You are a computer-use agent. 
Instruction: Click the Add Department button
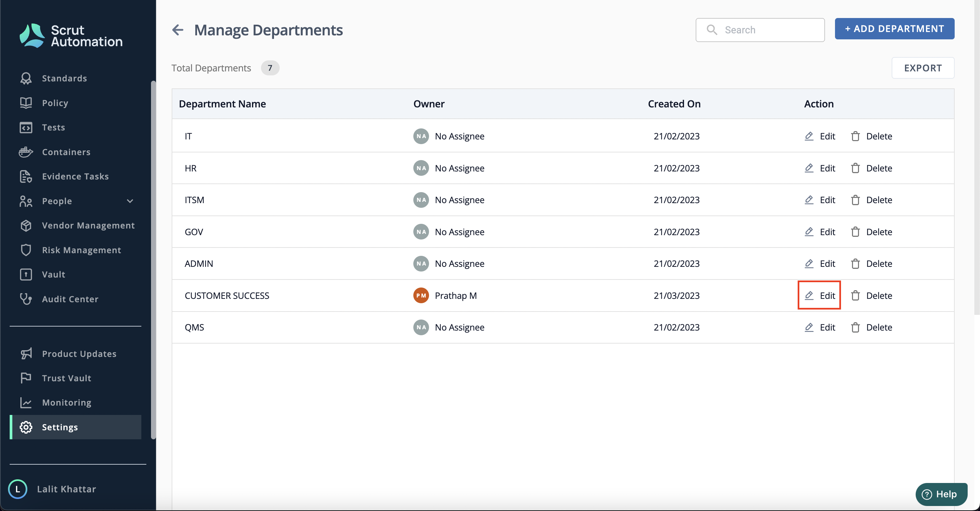[894, 29]
